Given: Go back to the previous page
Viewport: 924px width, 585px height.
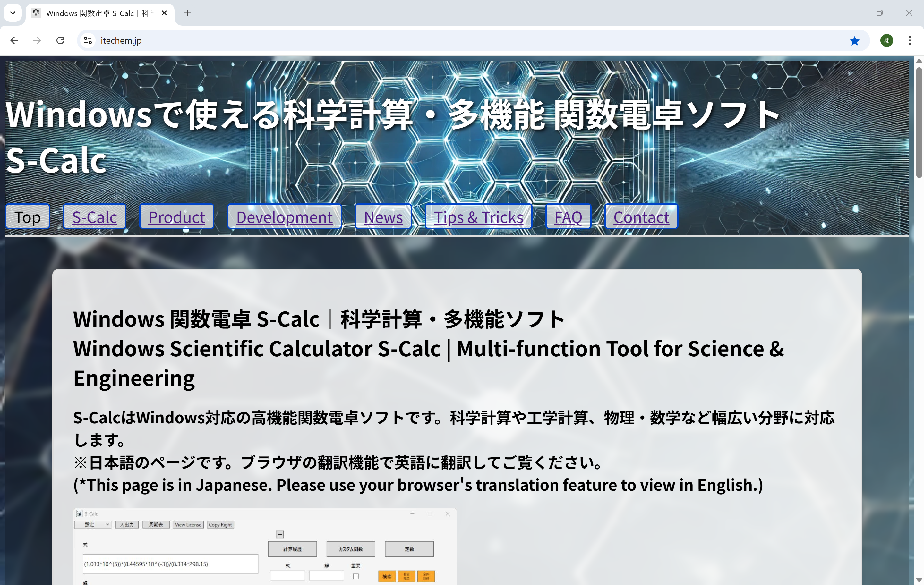Looking at the screenshot, I should click(14, 40).
